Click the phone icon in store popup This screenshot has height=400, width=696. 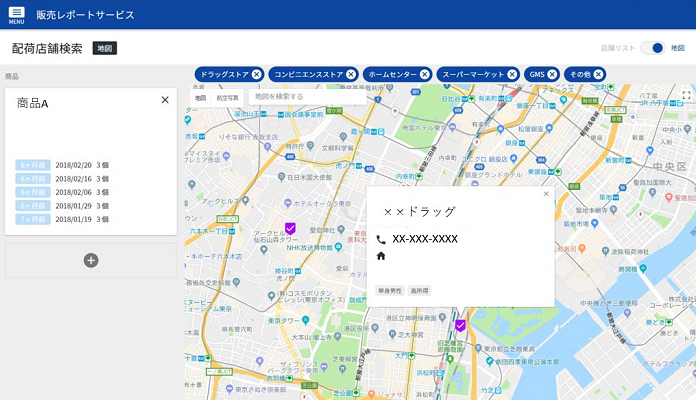[x=381, y=240]
